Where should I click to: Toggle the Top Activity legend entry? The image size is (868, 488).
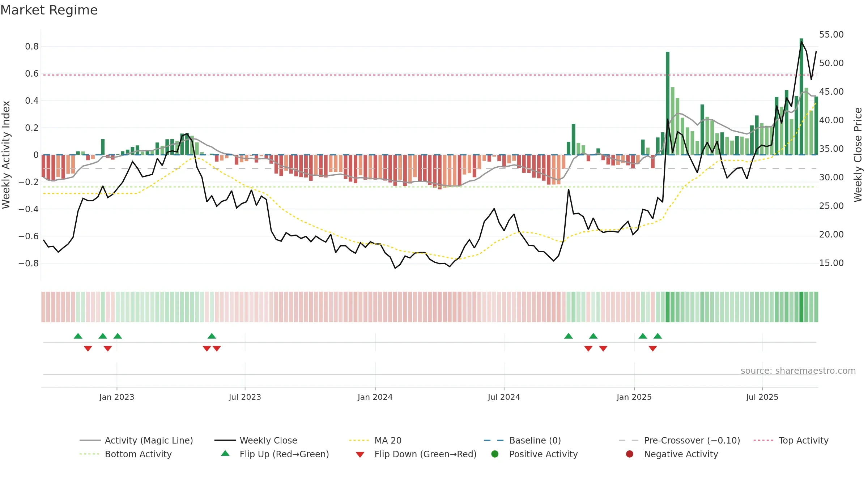click(791, 440)
